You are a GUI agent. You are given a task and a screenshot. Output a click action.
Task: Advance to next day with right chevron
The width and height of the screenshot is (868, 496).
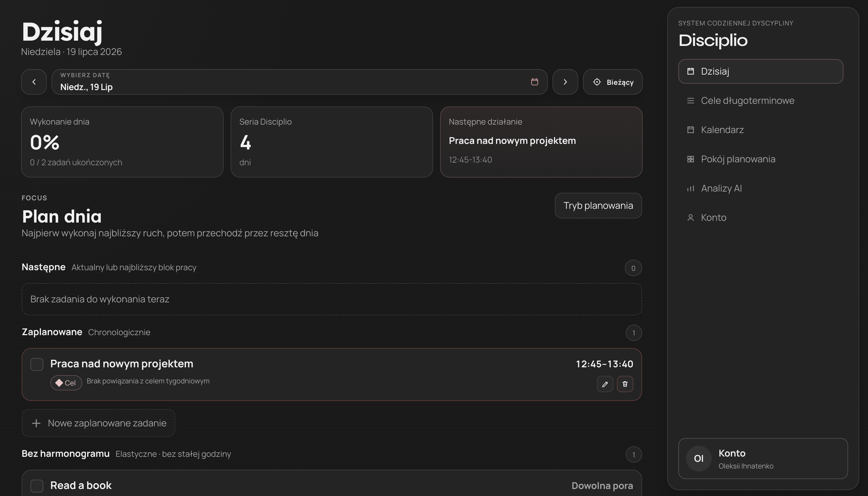(x=565, y=82)
